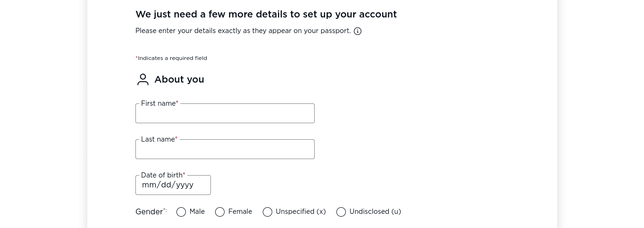Click the passport instructions sentence
The width and height of the screenshot is (644, 228).
(x=243, y=31)
